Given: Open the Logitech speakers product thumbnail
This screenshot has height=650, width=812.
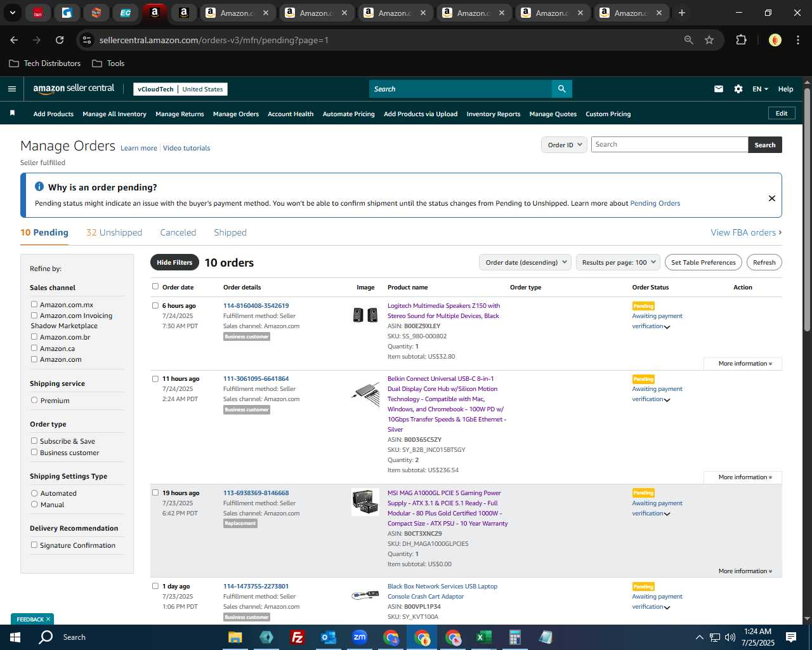Looking at the screenshot, I should [365, 314].
